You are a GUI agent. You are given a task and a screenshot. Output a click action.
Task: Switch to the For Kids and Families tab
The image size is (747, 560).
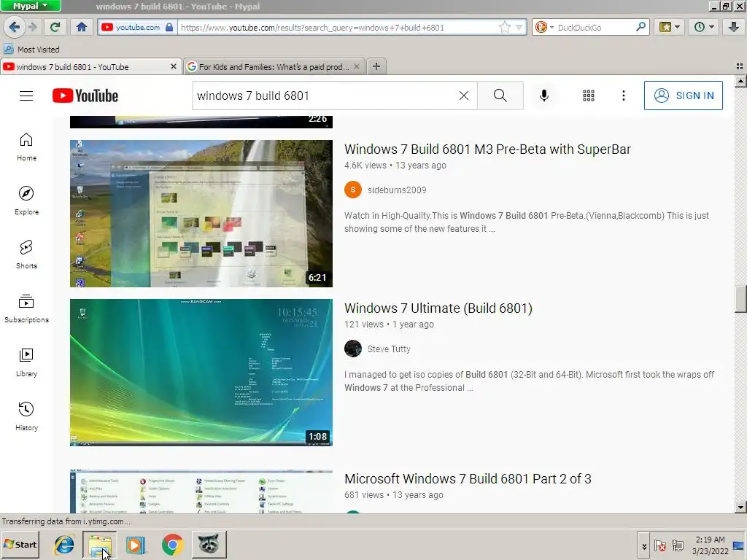click(x=274, y=66)
